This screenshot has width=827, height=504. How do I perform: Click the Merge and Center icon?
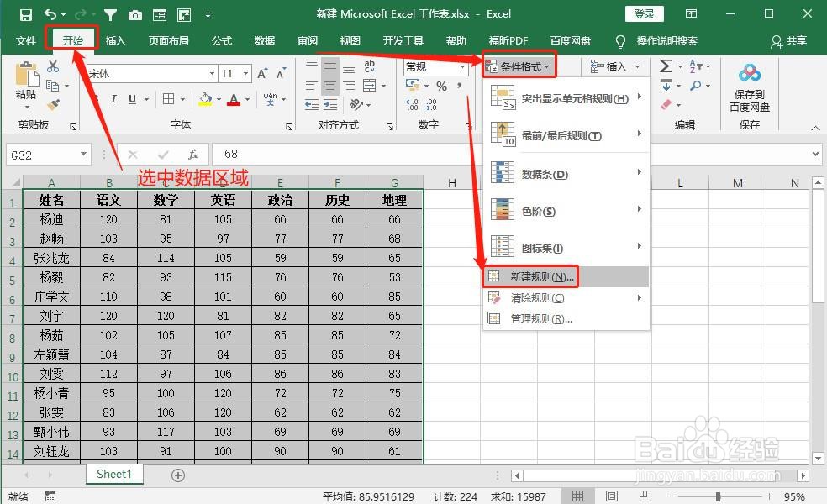370,86
